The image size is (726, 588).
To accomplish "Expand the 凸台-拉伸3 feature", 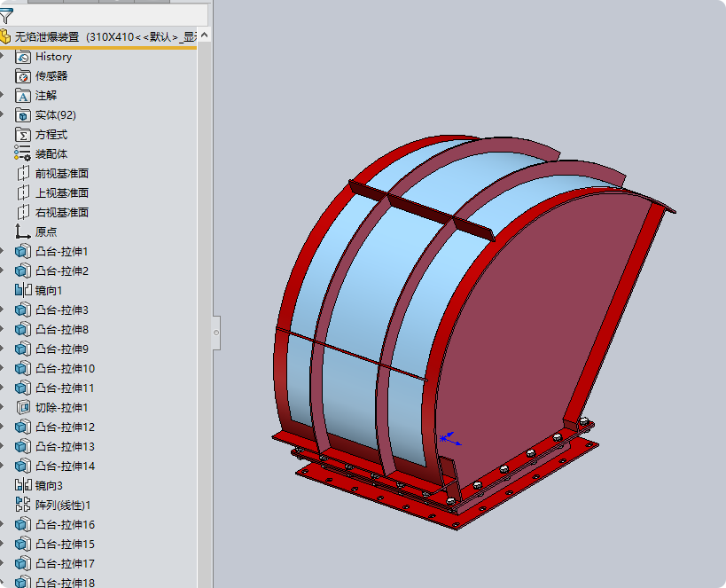I will pyautogui.click(x=2, y=310).
